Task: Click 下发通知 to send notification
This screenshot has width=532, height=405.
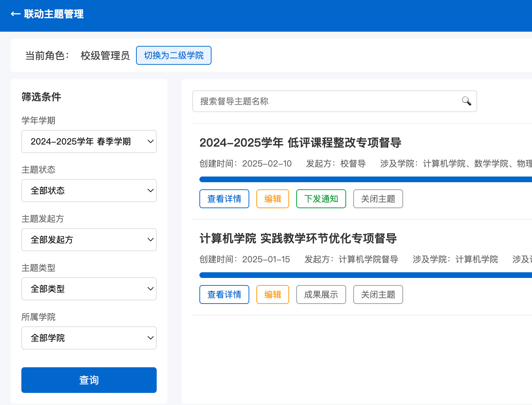Action: [x=321, y=199]
